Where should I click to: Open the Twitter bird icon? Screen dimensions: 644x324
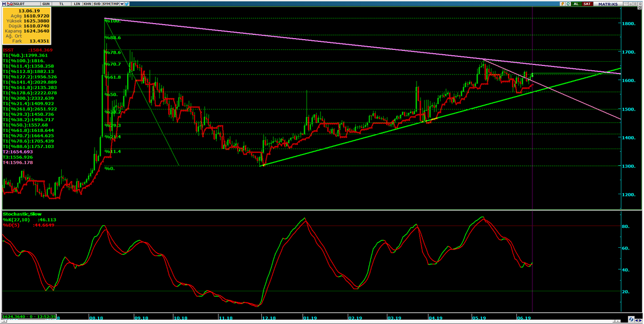[127, 4]
